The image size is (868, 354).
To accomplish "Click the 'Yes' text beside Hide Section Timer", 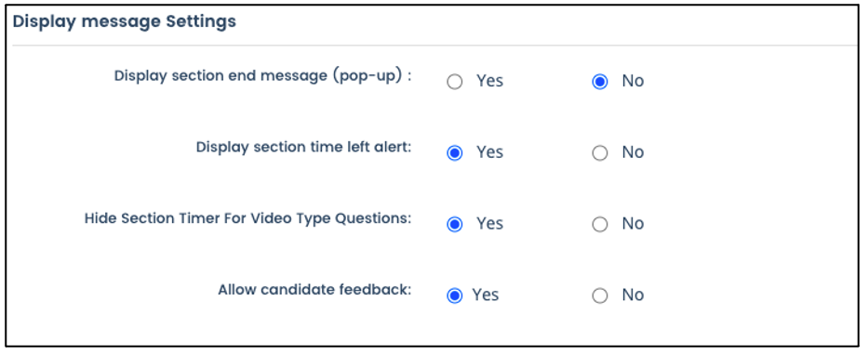I will [x=490, y=224].
